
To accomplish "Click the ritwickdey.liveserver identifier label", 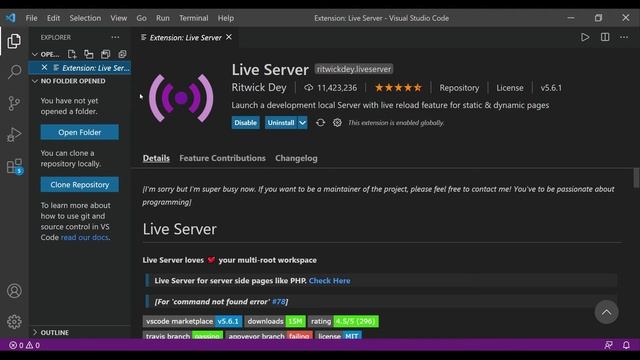I will [354, 69].
